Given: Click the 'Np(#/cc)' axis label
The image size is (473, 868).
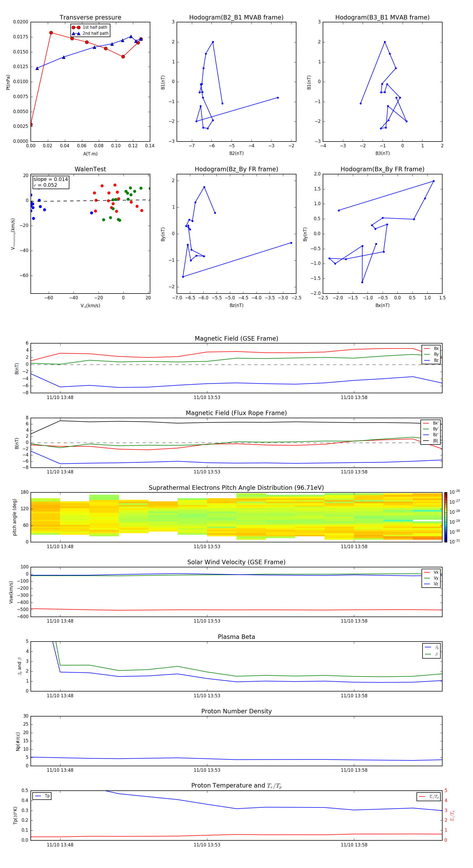Looking at the screenshot, I should tap(18, 741).
